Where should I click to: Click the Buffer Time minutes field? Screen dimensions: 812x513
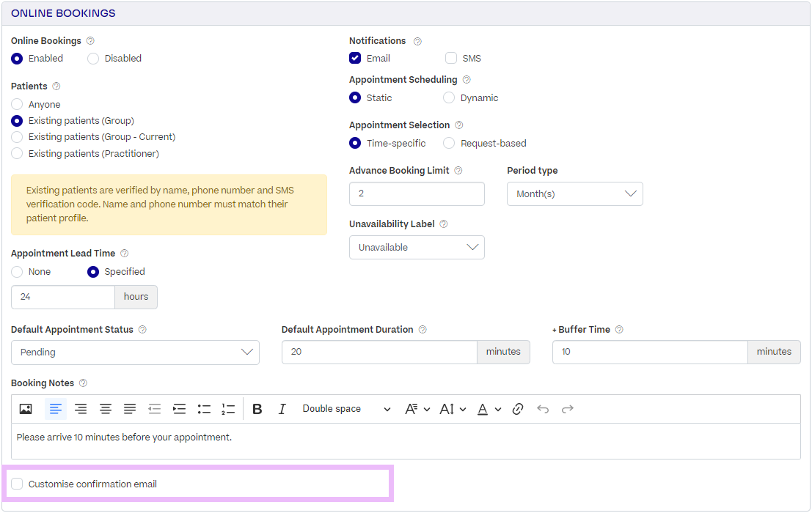pyautogui.click(x=650, y=352)
